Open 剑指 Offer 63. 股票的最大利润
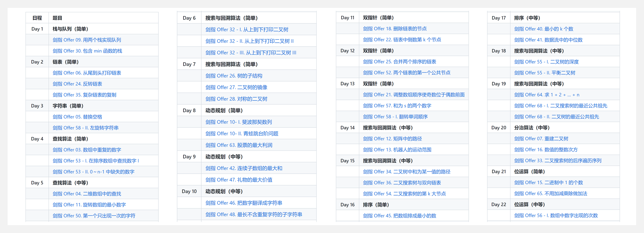 pyautogui.click(x=239, y=145)
